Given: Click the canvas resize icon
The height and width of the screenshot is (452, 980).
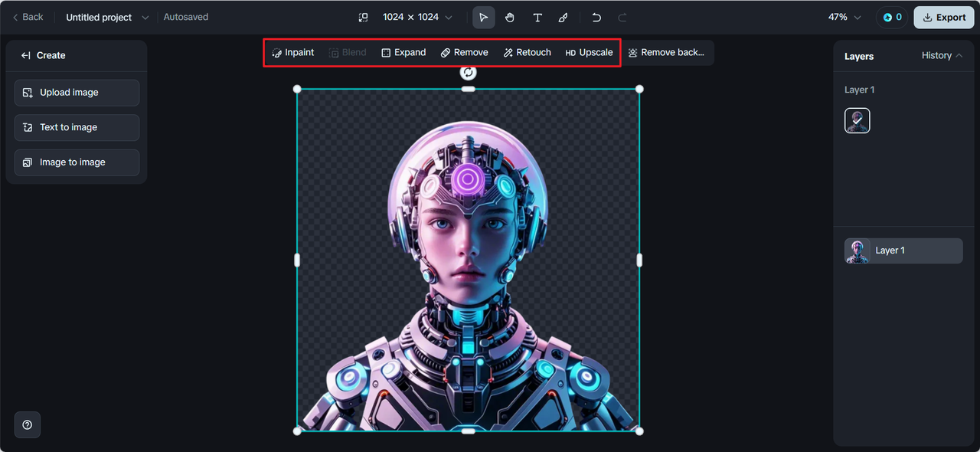Looking at the screenshot, I should [x=364, y=17].
